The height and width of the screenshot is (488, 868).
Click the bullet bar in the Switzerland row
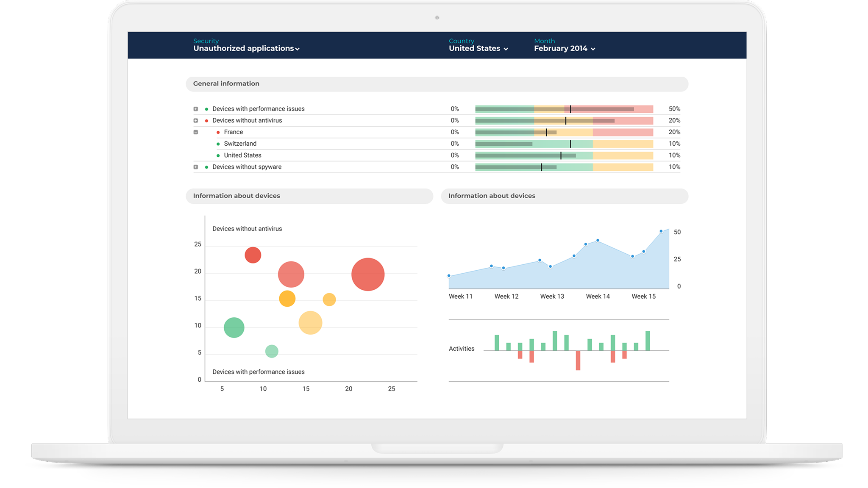tap(564, 144)
